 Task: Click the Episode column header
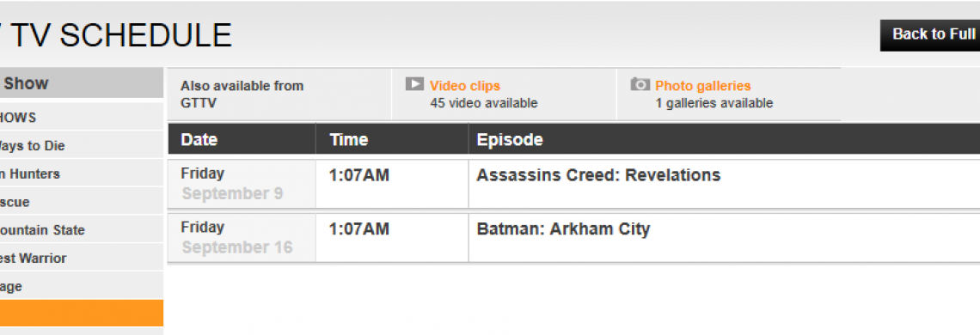click(x=724, y=139)
